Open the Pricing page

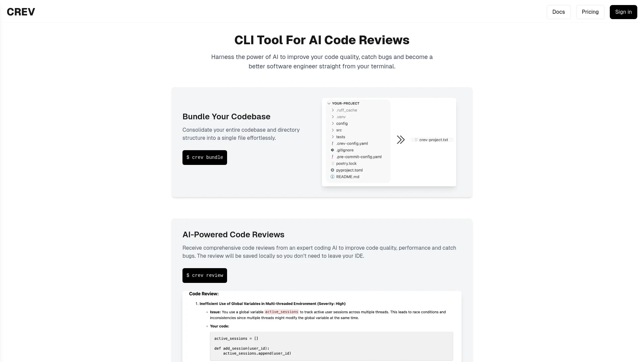[x=590, y=11]
